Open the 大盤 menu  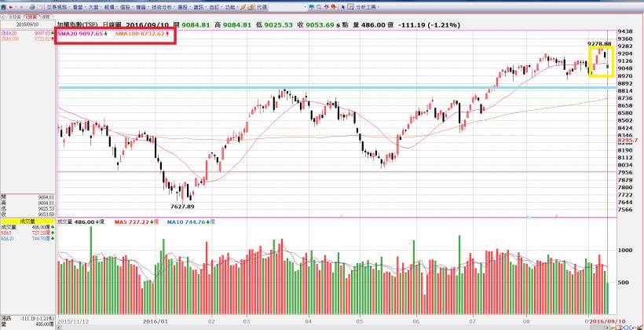tap(95, 7)
